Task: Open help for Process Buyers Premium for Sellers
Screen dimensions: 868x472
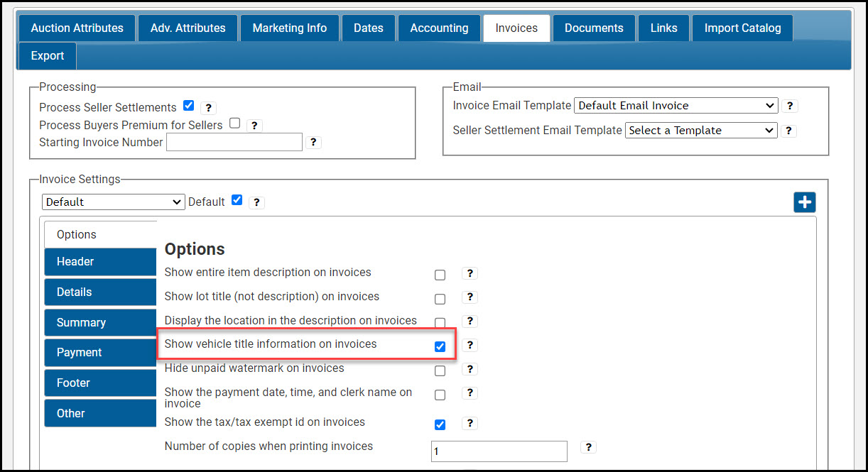Action: click(x=255, y=126)
